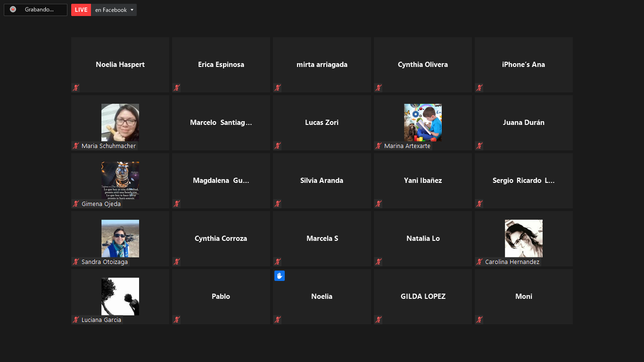
Task: Click muted mic icon on Erica Espinosa's tile
Action: [176, 88]
